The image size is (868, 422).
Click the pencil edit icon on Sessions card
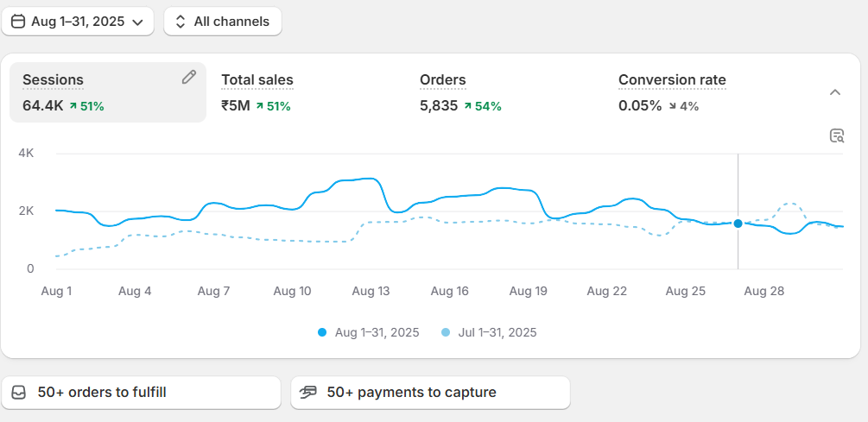click(x=189, y=78)
